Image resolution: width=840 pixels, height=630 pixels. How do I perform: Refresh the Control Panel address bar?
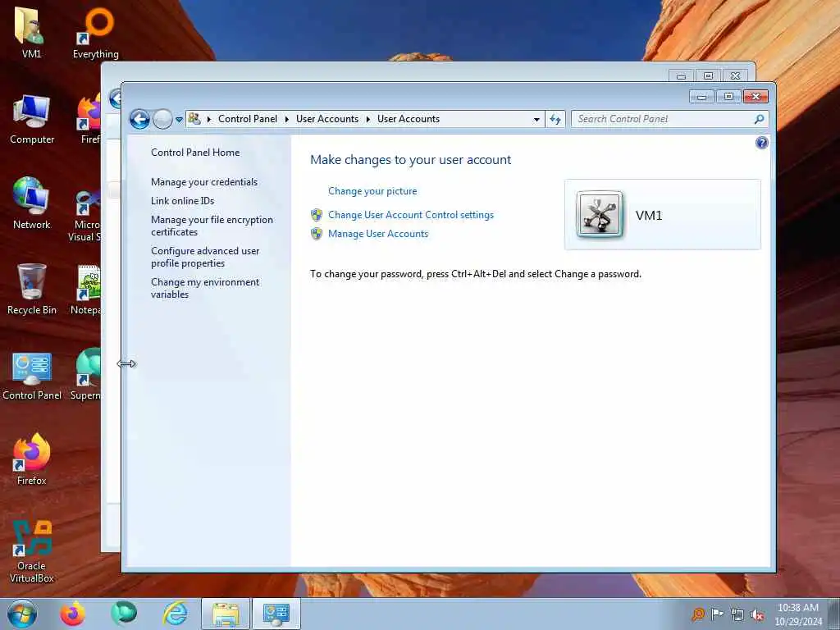pyautogui.click(x=555, y=120)
